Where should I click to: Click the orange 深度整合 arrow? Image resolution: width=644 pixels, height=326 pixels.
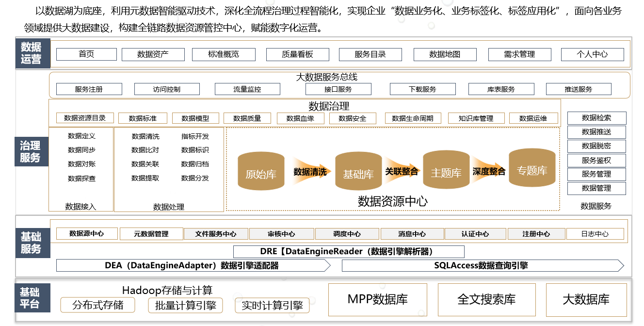[489, 171]
